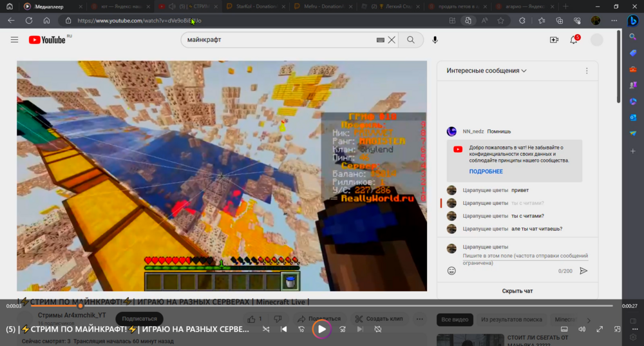Open media player more options menu
Screen dimensions: 644x346
coord(634,329)
